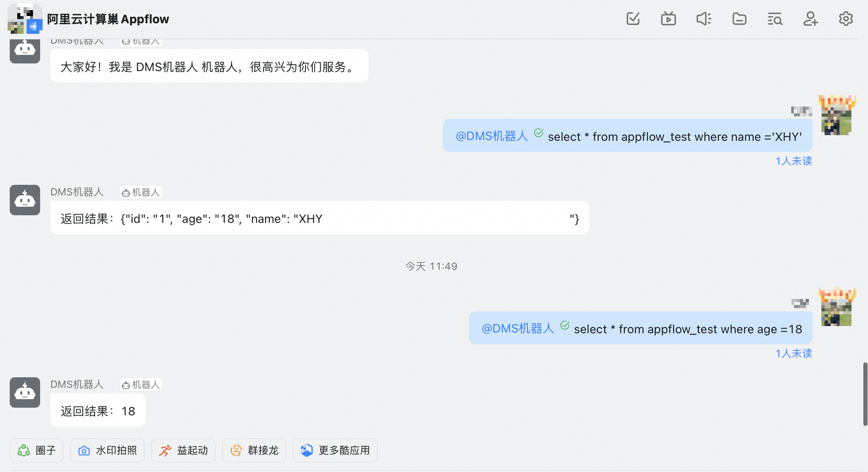Launch the 益起动 shortcut
The image size is (868, 472).
point(183,450)
